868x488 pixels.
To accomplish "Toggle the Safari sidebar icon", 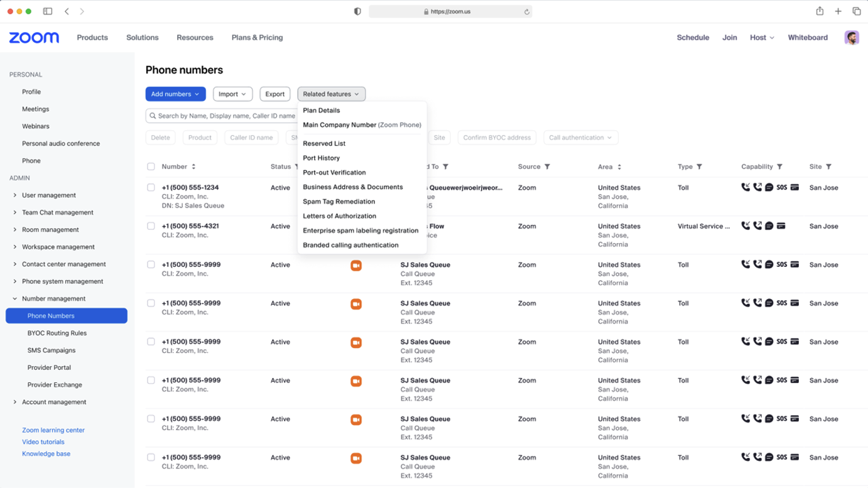I will coord(48,11).
